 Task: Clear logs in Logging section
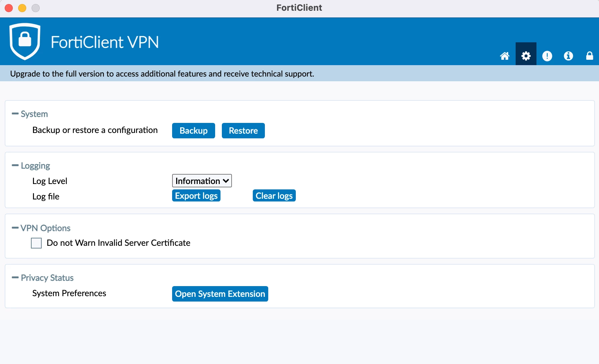tap(274, 196)
